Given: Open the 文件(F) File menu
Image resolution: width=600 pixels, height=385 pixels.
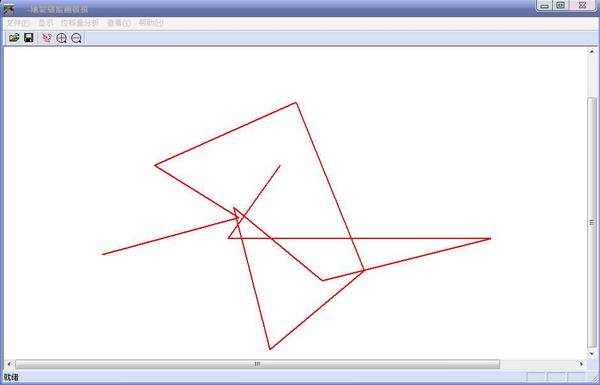Looking at the screenshot, I should pyautogui.click(x=18, y=23).
